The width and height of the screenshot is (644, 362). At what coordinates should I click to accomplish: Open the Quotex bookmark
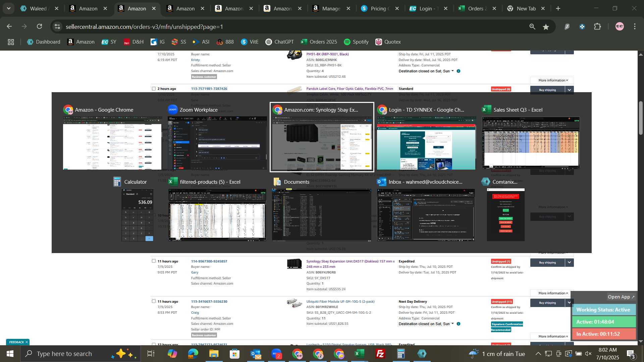(388, 42)
